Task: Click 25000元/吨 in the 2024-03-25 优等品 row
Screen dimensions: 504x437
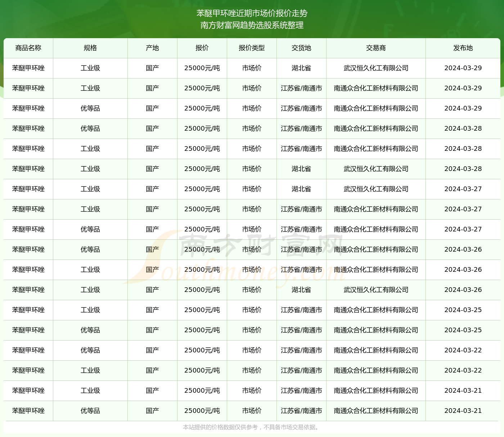Action: click(x=202, y=330)
